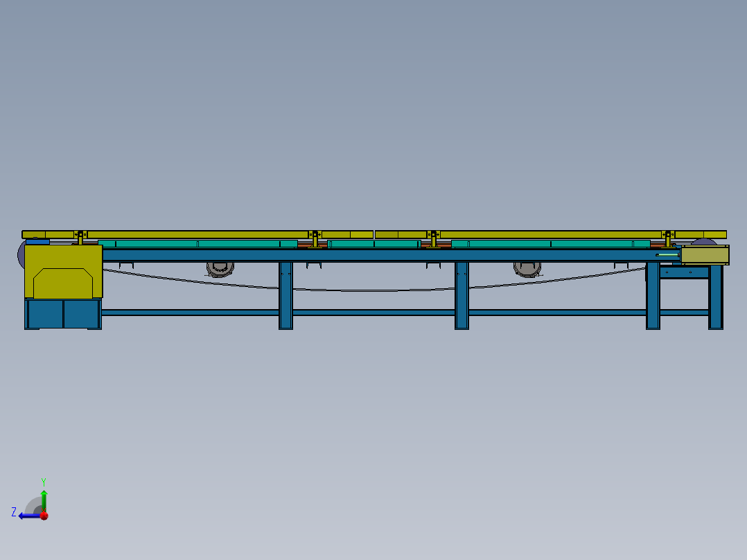Select the tan box at conveyor's right end

[x=705, y=255]
